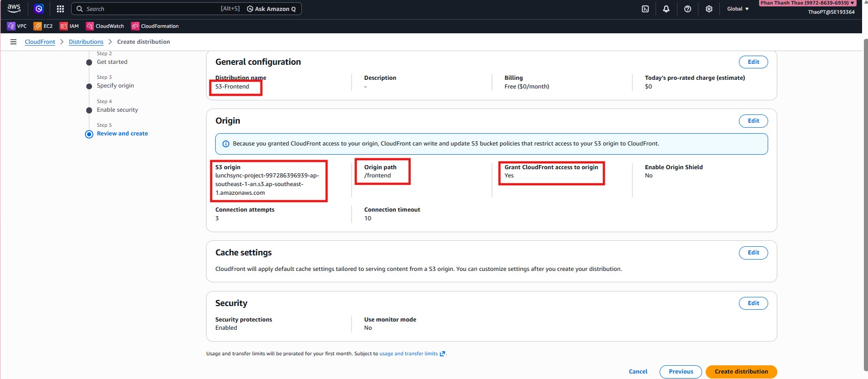Viewport: 868px width, 379px height.
Task: Open the EC2 shortcut in favorites bar
Action: 43,26
